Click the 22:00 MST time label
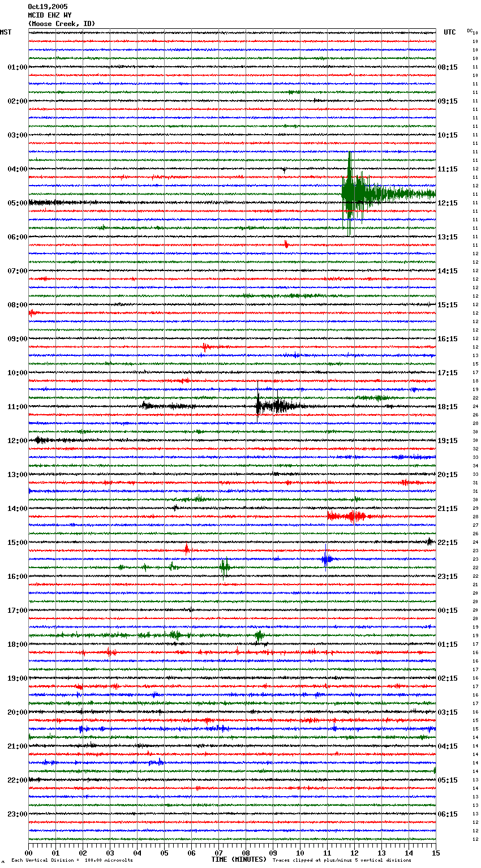This screenshot has width=481, height=868. pos(18,780)
